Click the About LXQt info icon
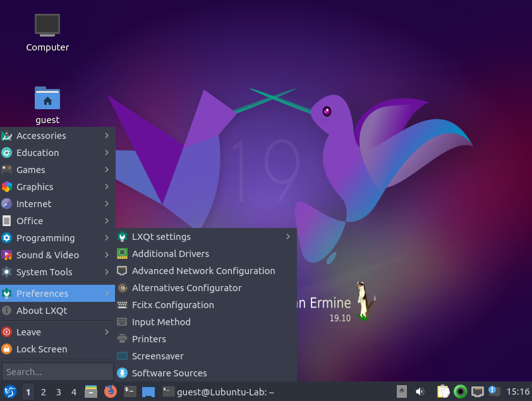This screenshot has height=401, width=532. point(7,311)
